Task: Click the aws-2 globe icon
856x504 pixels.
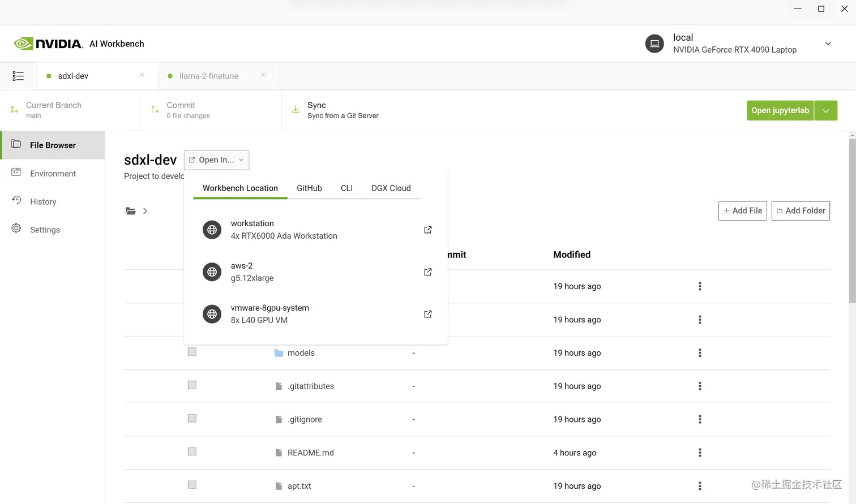Action: (212, 272)
